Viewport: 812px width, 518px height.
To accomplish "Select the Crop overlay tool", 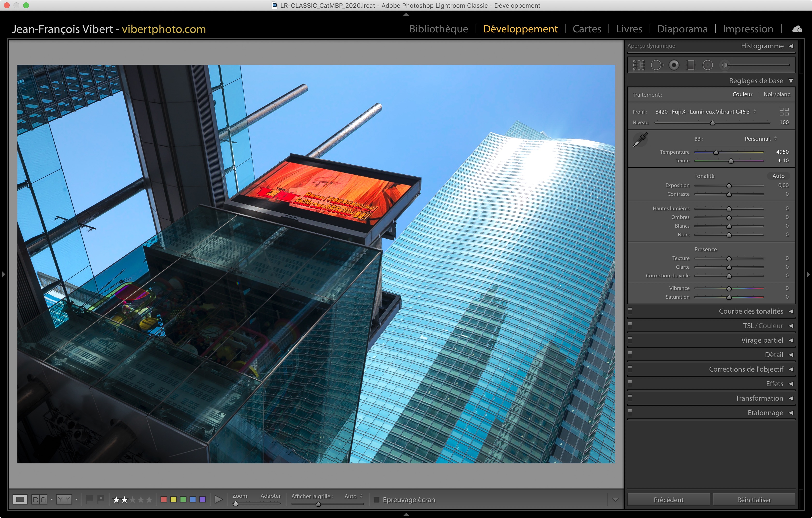I will 638,65.
